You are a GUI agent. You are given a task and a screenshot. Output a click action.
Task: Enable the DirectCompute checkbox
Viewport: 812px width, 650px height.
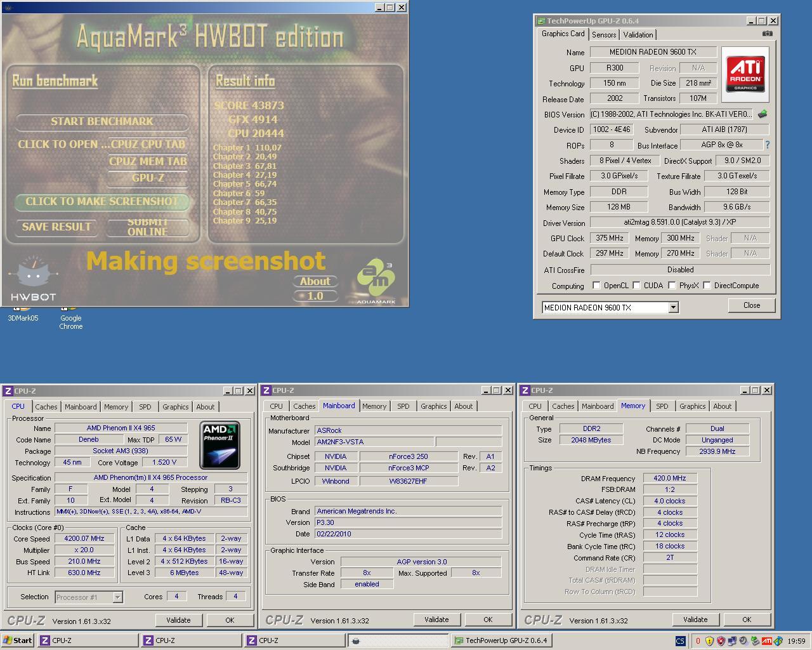click(x=707, y=286)
